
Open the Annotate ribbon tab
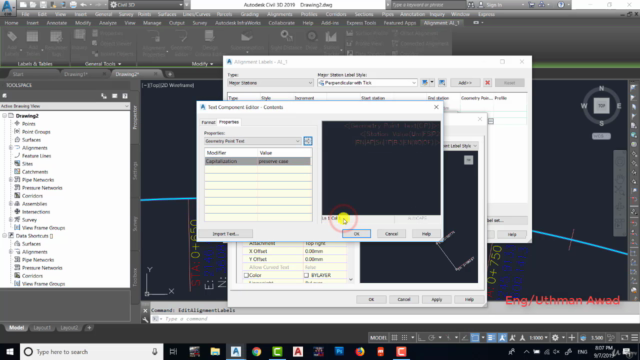pos(56,23)
